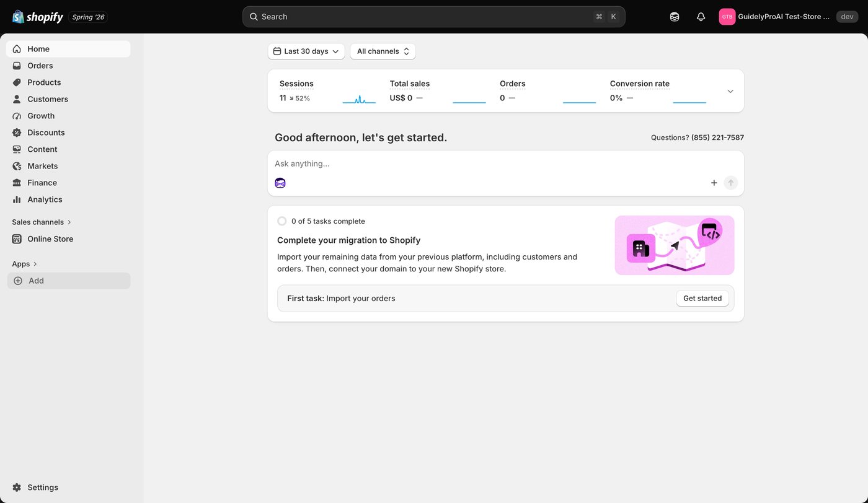
Task: Click the Products tag icon in sidebar
Action: point(17,82)
